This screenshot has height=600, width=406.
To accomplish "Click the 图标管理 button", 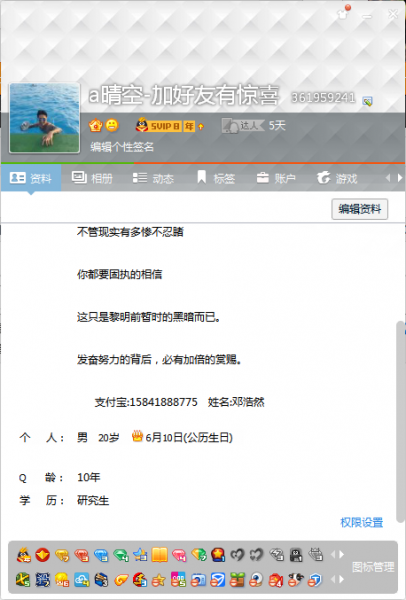I will 373,567.
